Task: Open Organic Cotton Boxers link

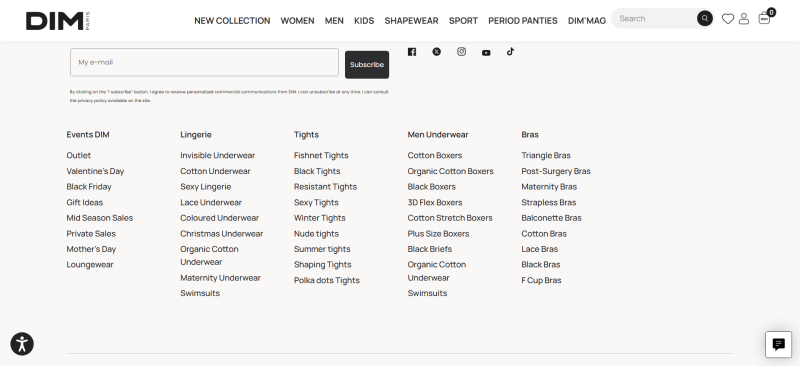Action: 451,171
